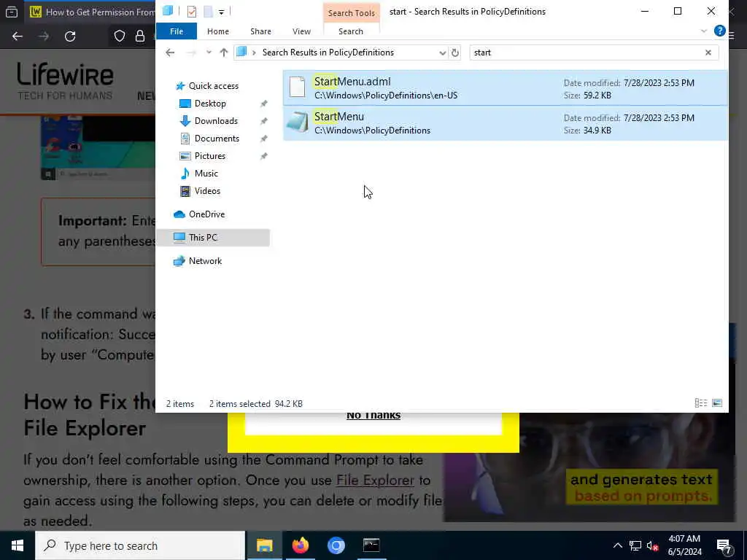Select Quick access in navigation pane

click(x=213, y=86)
